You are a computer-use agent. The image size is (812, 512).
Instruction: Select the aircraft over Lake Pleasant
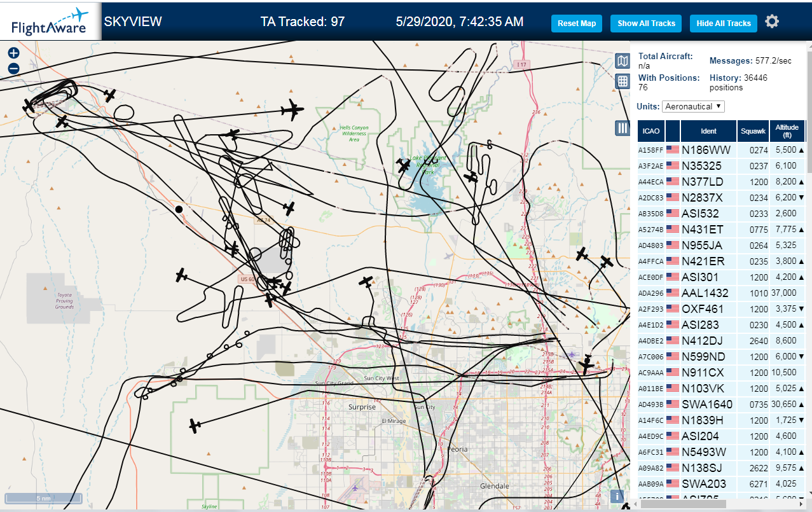[403, 166]
